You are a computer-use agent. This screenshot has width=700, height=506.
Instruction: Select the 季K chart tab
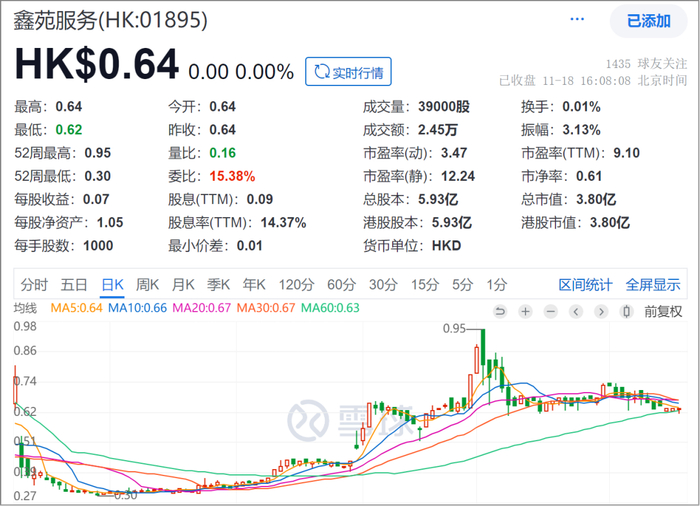[218, 284]
